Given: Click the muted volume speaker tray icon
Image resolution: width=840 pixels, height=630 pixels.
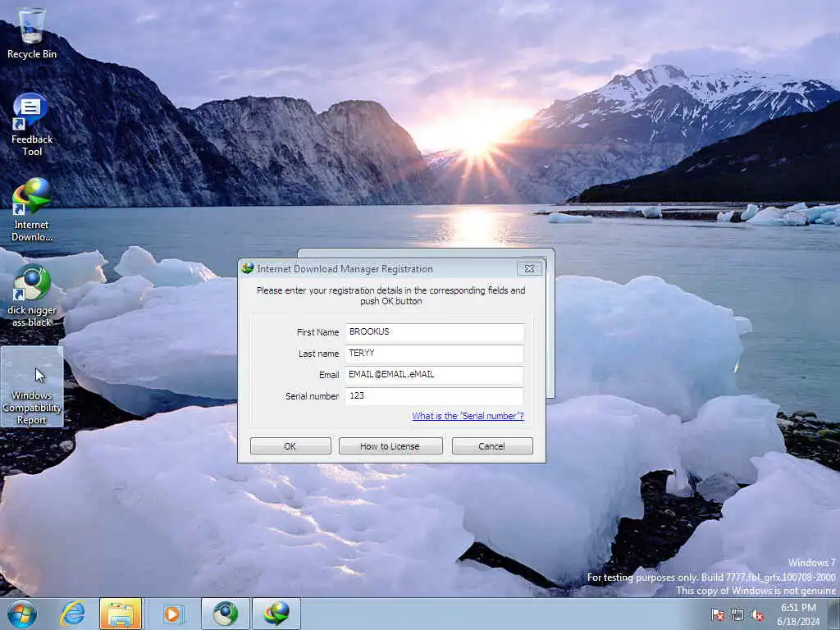Looking at the screenshot, I should (x=757, y=615).
